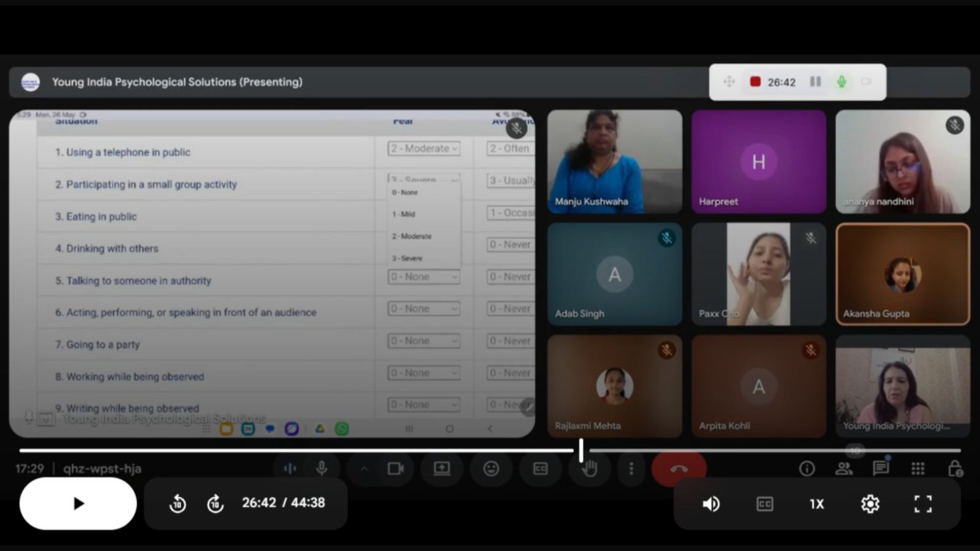Open the raise hand control
This screenshot has width=980, height=551.
(x=589, y=469)
